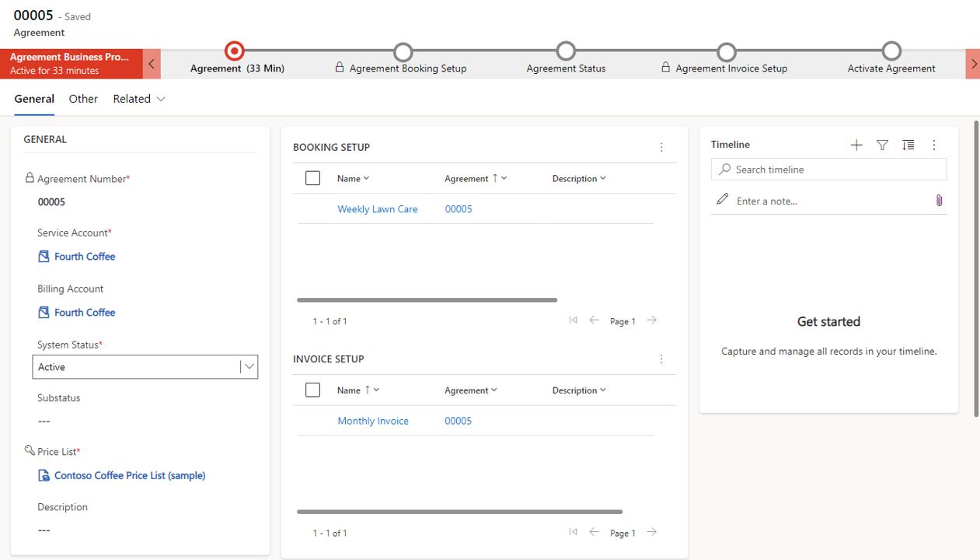The width and height of the screenshot is (980, 560).
Task: Open Timeline more options ellipsis
Action: [934, 145]
